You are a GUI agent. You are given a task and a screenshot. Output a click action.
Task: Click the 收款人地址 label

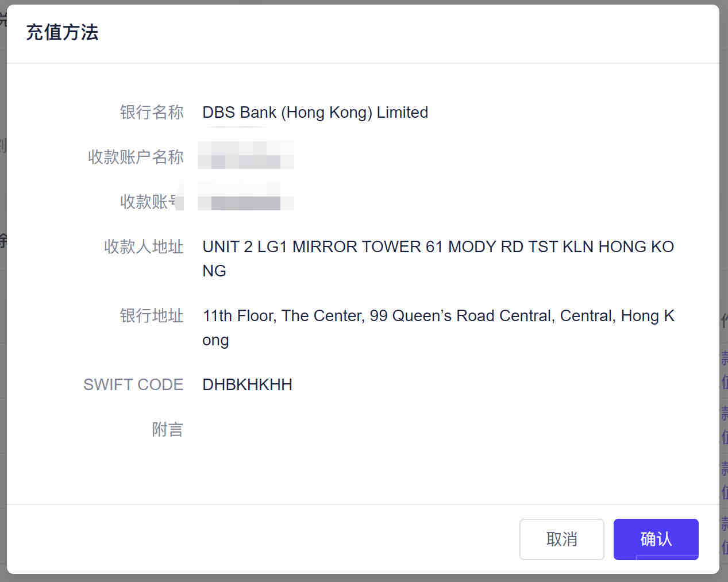coord(144,246)
